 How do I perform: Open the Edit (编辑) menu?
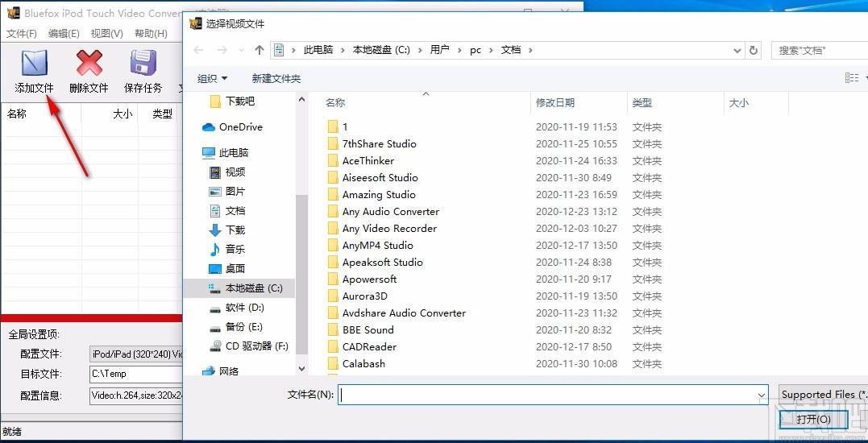64,34
